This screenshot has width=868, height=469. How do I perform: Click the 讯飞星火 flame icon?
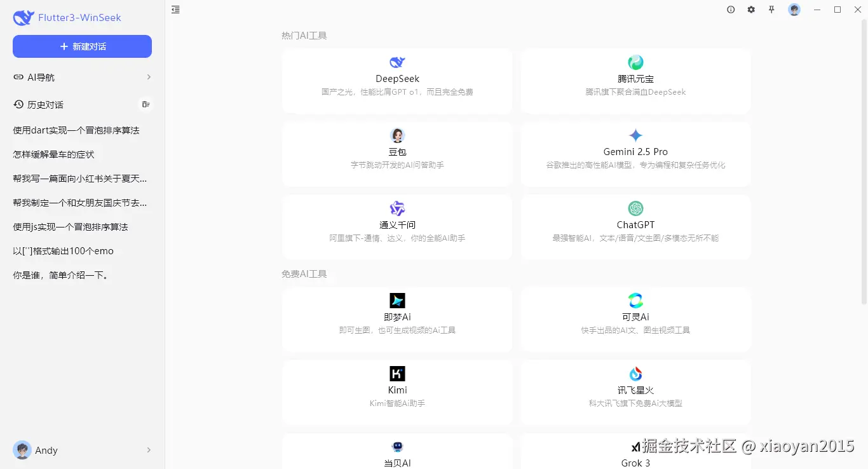(x=635, y=374)
